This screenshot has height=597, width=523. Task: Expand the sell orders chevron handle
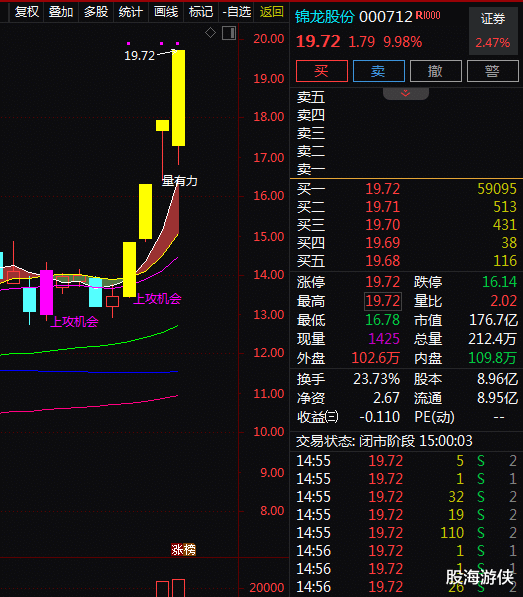coord(406,93)
